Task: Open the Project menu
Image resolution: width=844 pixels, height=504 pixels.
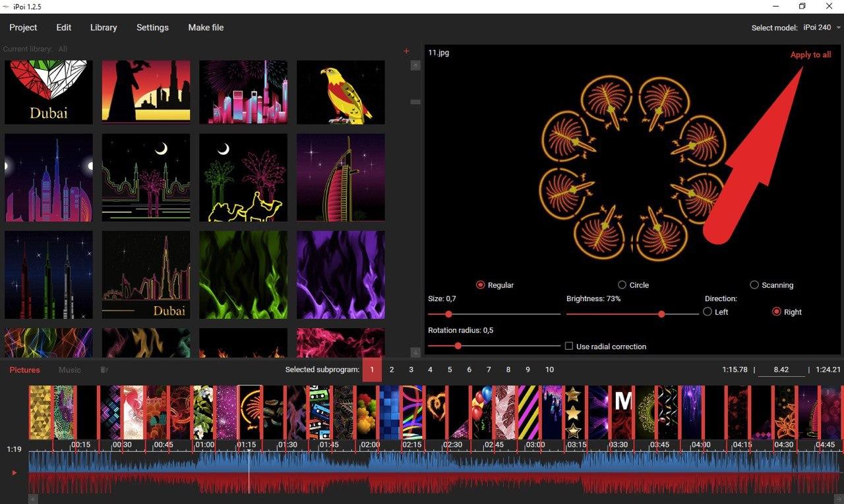Action: 23,28
